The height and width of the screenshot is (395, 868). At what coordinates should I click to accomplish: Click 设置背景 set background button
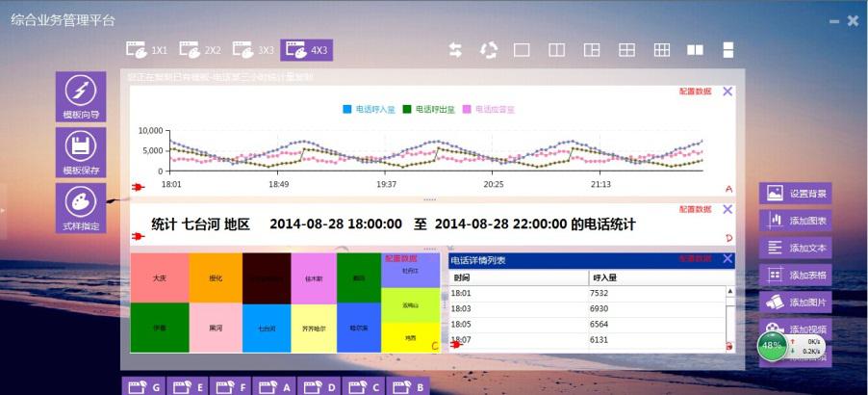coord(795,194)
